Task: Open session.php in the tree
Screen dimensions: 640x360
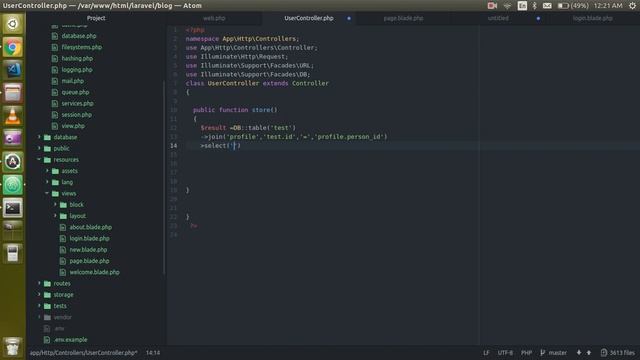Action: pyautogui.click(x=76, y=115)
